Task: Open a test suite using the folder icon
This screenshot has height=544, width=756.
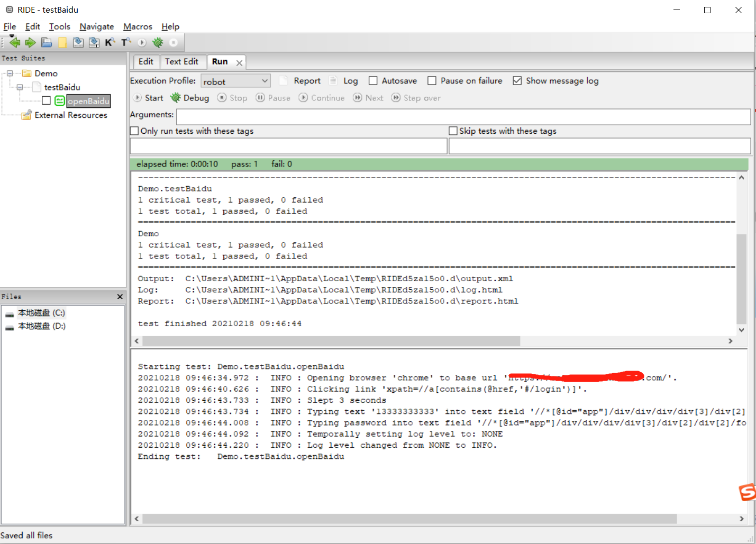Action: point(46,42)
